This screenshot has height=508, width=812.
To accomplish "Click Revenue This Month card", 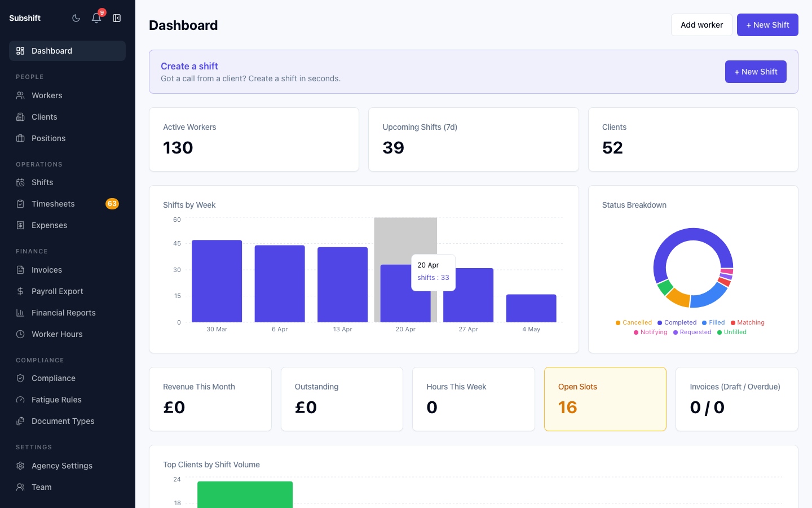I will click(210, 399).
